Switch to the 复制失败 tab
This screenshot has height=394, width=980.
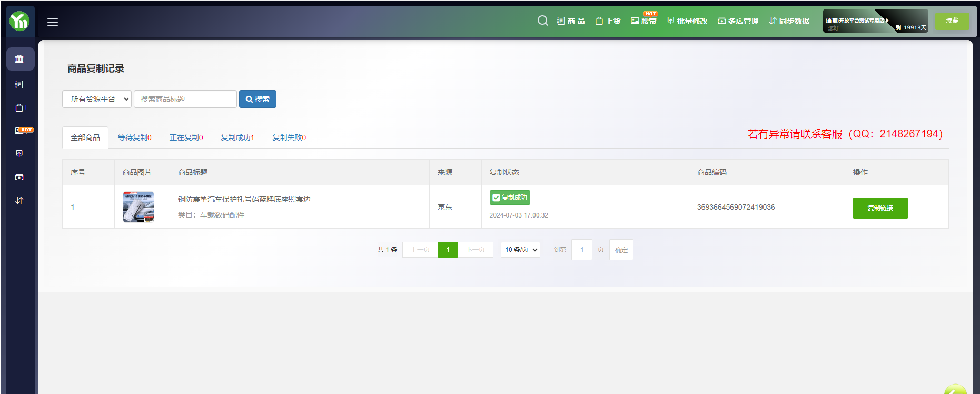point(289,137)
